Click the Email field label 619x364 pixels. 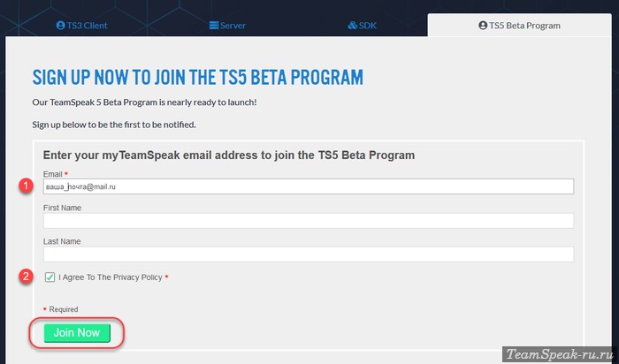(x=52, y=174)
